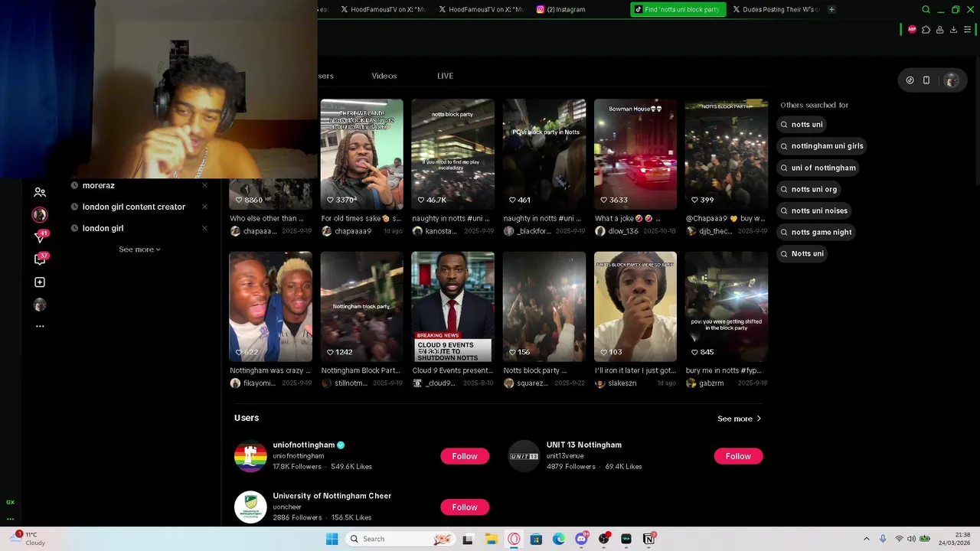This screenshot has height=551, width=980.
Task: Open File Explorer from the taskbar
Action: click(491, 539)
